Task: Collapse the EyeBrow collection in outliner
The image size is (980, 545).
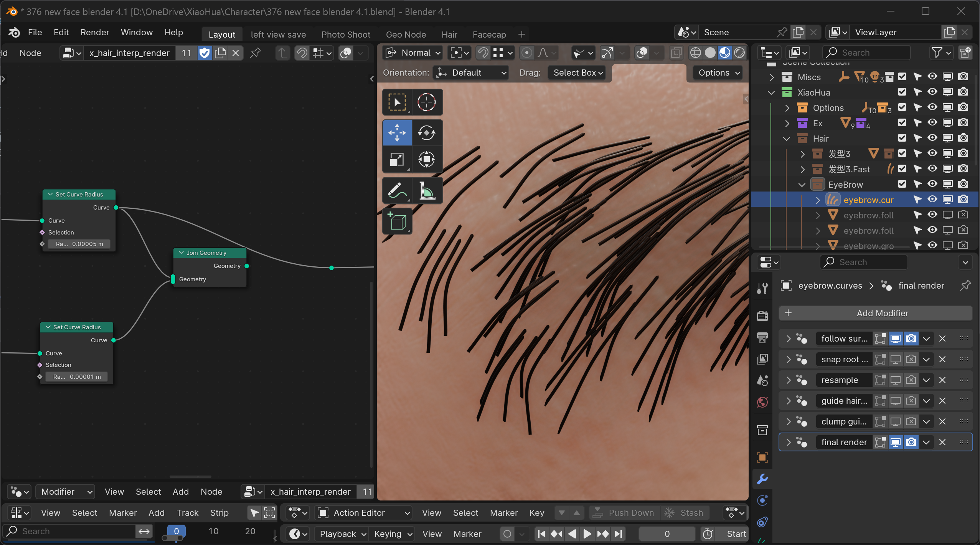Action: 802,185
